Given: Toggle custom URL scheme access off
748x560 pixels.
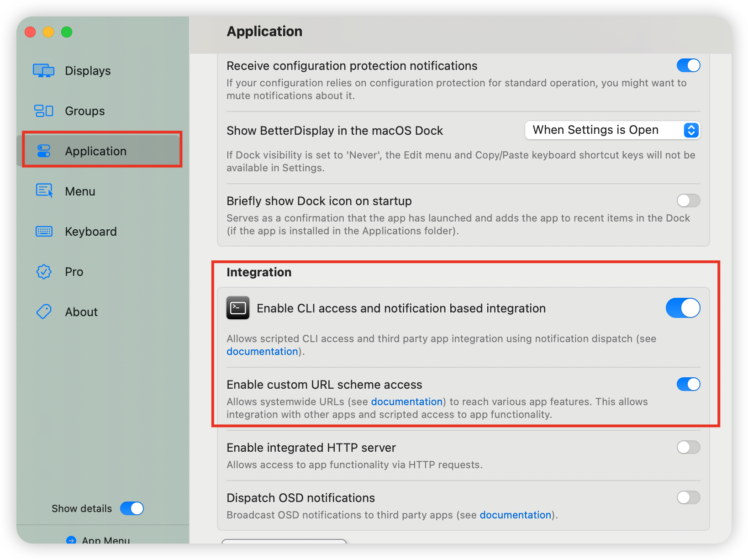Looking at the screenshot, I should click(x=688, y=384).
